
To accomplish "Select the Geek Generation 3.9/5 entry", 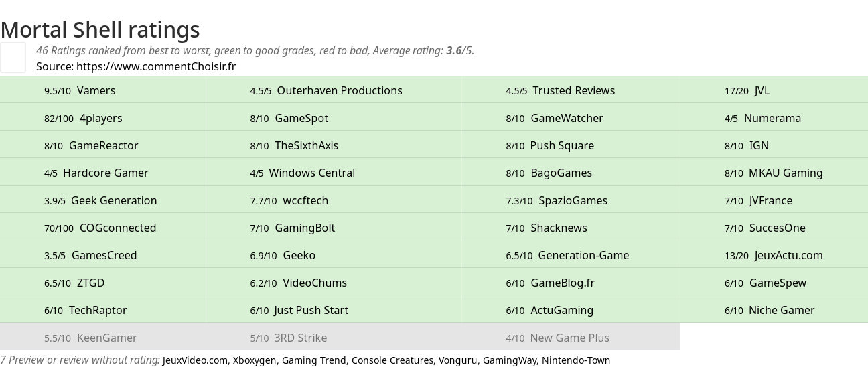I will (x=100, y=200).
